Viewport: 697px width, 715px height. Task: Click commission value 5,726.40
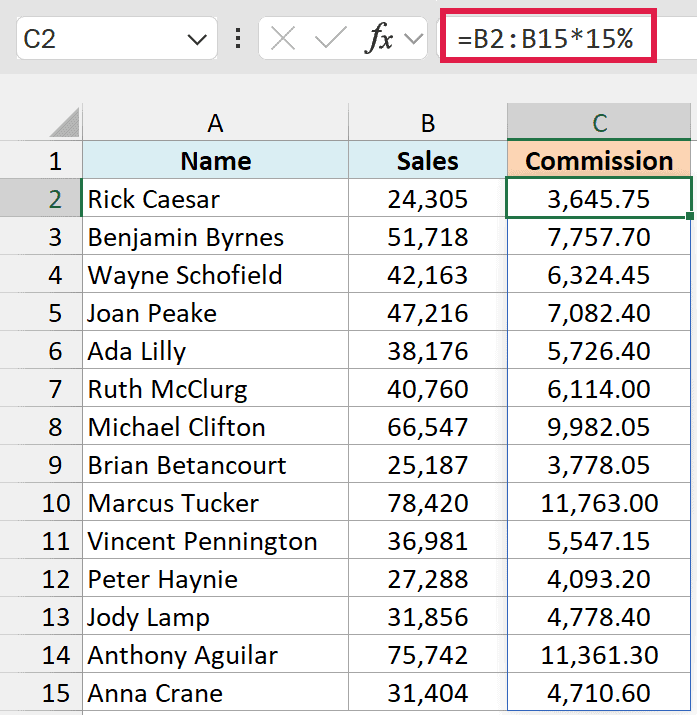click(599, 350)
